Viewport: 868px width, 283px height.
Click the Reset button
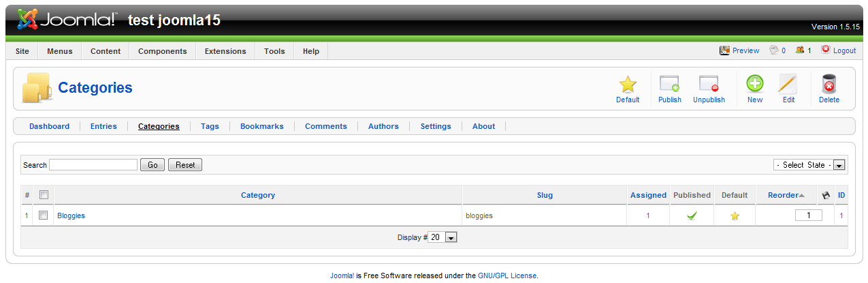pyautogui.click(x=185, y=165)
